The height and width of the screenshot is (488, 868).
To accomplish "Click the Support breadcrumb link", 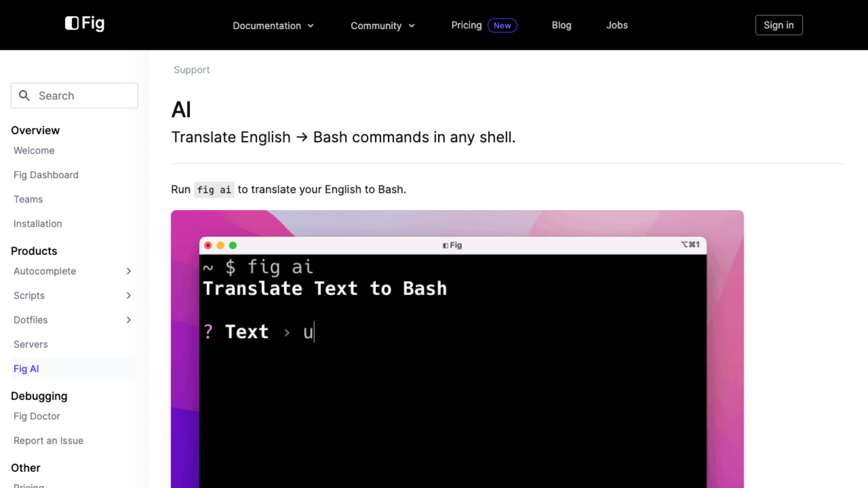I will coord(191,70).
